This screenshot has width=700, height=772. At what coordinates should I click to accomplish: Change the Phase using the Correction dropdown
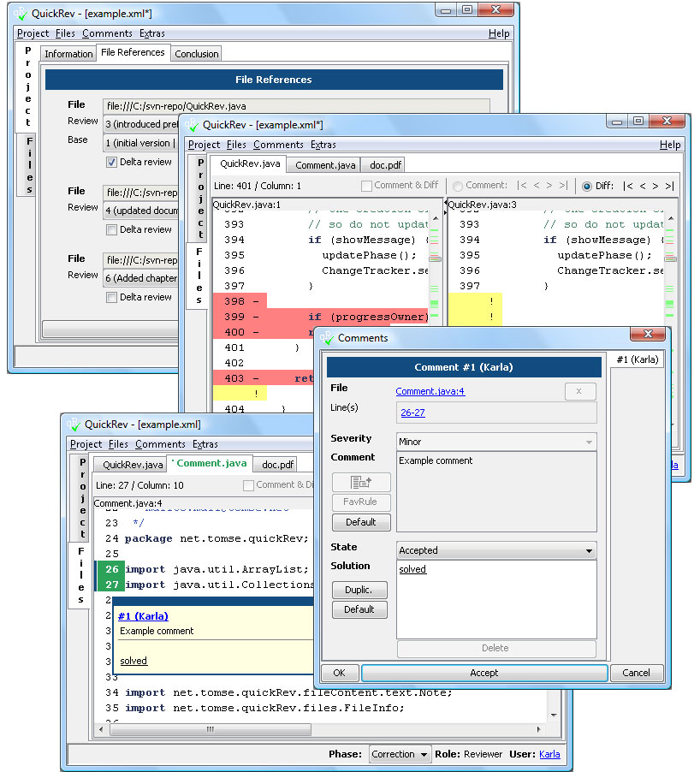399,754
